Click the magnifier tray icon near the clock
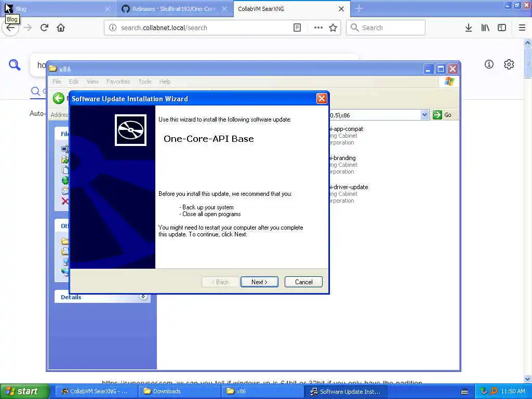The image size is (532, 399). tap(494, 391)
